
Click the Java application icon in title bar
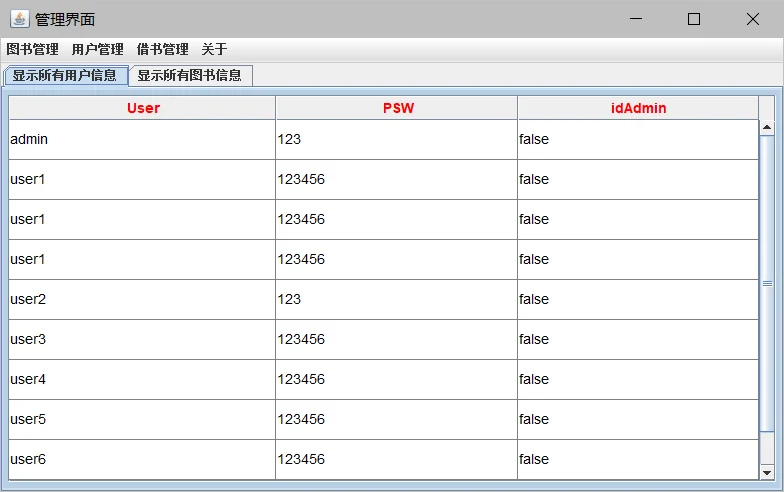(x=19, y=19)
